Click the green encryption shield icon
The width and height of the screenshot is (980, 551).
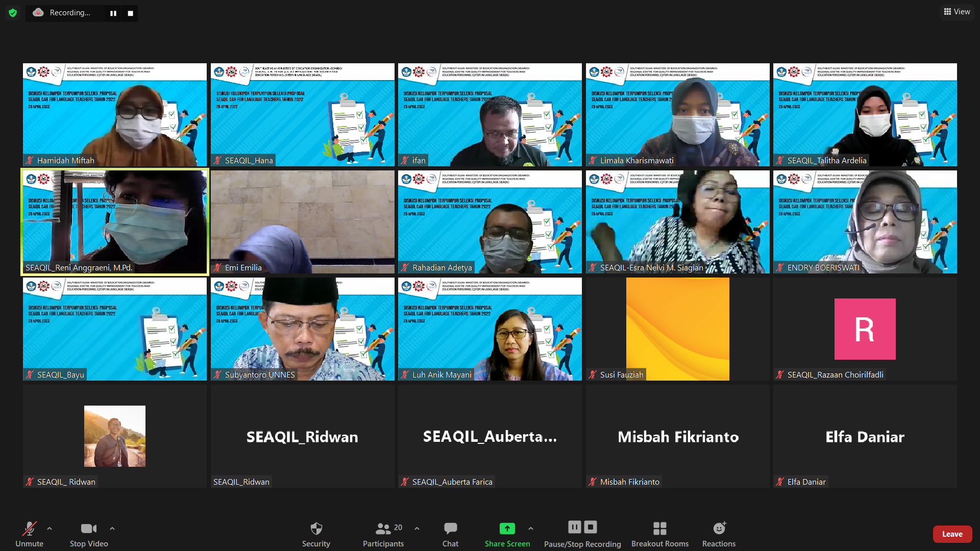pyautogui.click(x=13, y=13)
